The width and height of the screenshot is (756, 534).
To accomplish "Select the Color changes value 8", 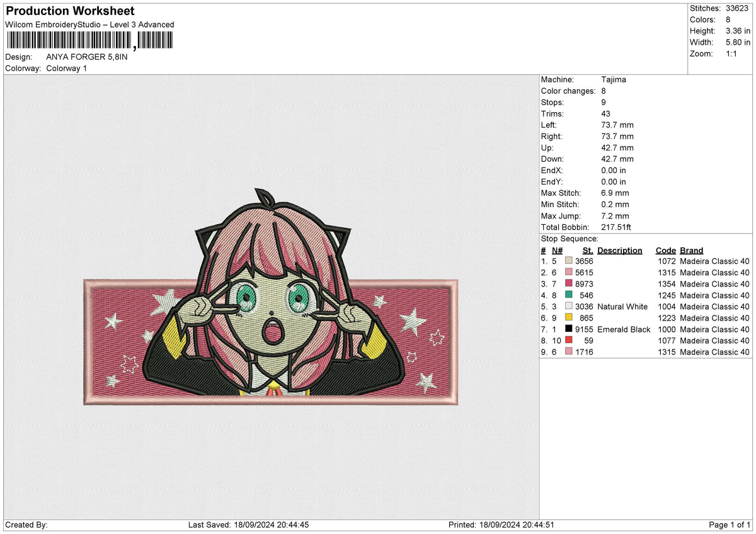I will tap(604, 91).
